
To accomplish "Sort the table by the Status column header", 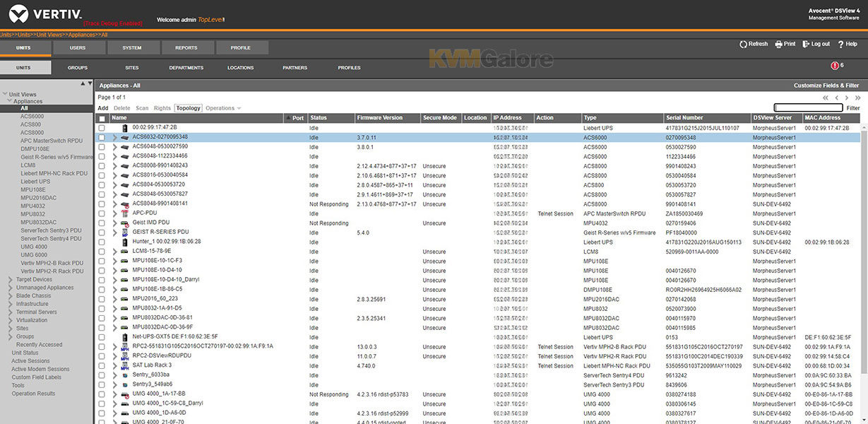I will (x=330, y=118).
